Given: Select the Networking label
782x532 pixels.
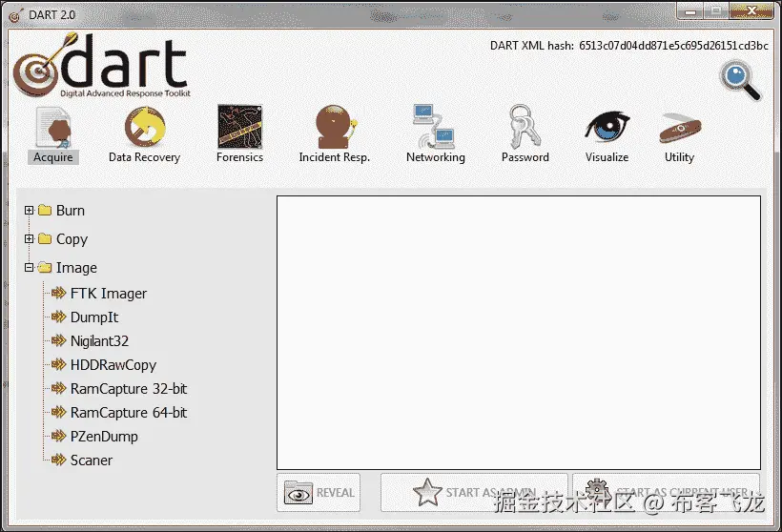Looking at the screenshot, I should point(436,157).
